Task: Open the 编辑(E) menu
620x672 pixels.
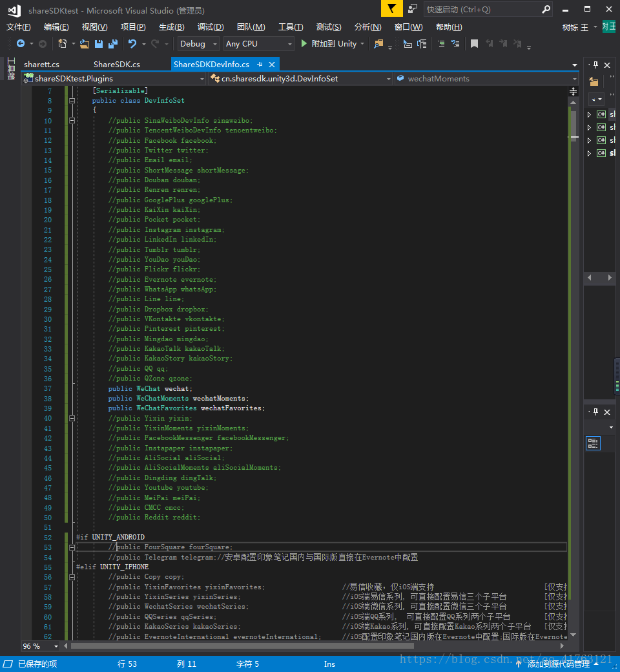Action: click(x=56, y=27)
